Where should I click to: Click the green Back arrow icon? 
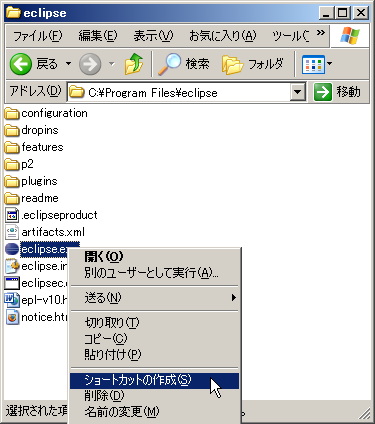coord(21,64)
